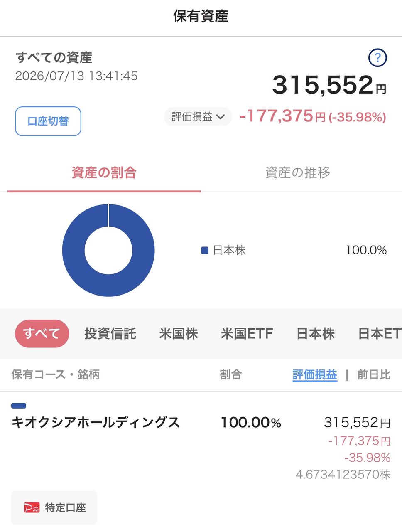Click the blue donut chart
The image size is (402, 532).
(108, 250)
